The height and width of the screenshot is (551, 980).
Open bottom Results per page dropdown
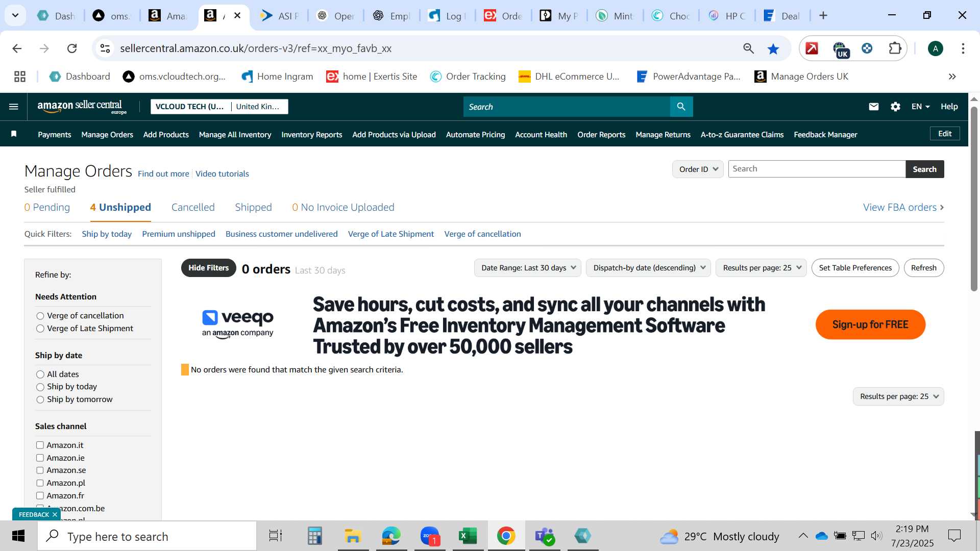tap(898, 396)
